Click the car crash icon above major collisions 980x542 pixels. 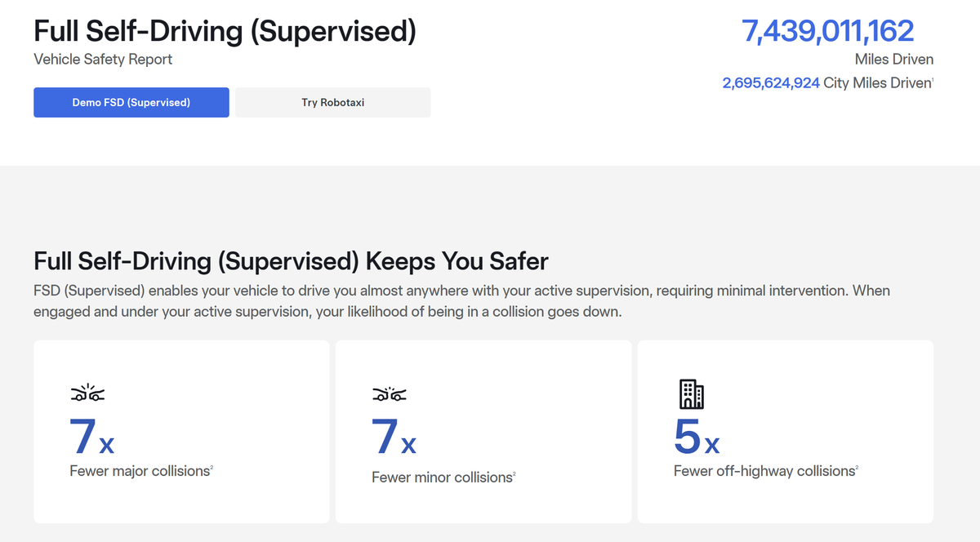87,395
